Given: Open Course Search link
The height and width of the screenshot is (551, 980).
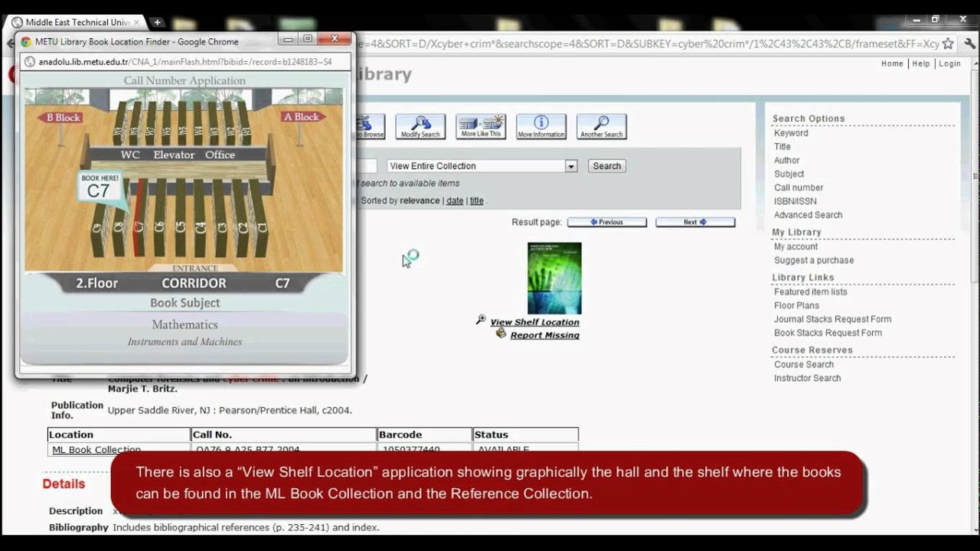Looking at the screenshot, I should [x=804, y=364].
